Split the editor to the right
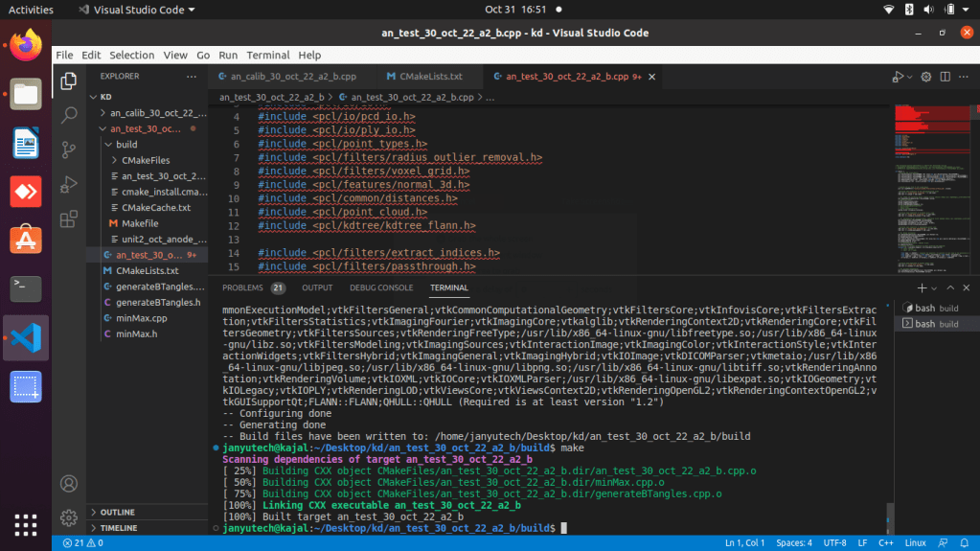 [x=946, y=77]
